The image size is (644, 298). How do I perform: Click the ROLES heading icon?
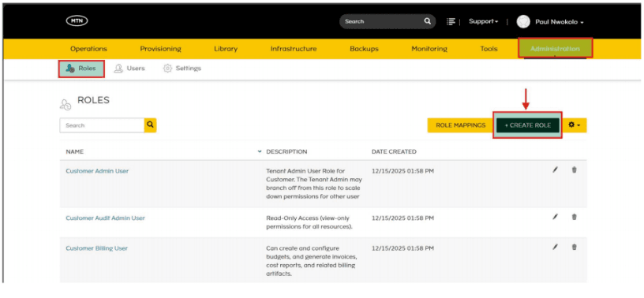coord(66,104)
